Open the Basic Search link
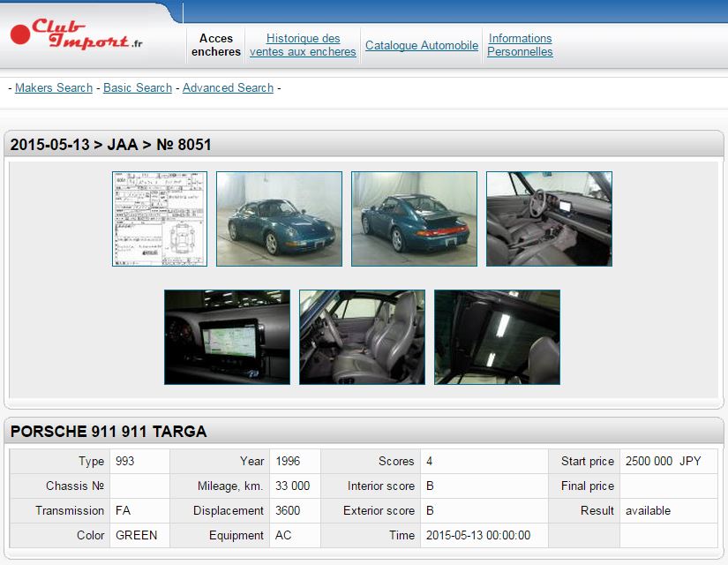 [138, 88]
